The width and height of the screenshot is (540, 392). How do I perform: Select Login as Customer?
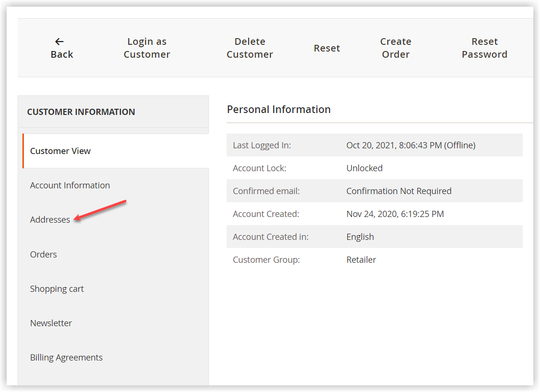[146, 48]
